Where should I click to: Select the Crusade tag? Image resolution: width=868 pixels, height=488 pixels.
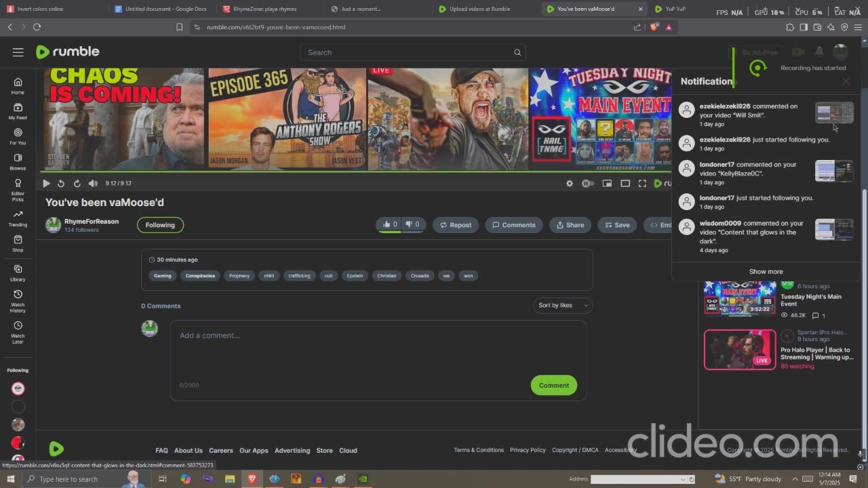tap(420, 276)
